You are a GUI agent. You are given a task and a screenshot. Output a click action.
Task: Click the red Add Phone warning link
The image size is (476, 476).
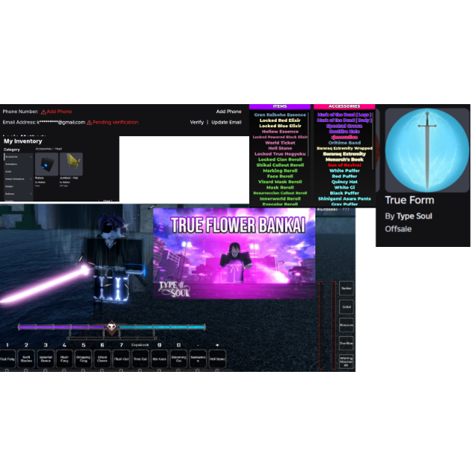pos(57,112)
